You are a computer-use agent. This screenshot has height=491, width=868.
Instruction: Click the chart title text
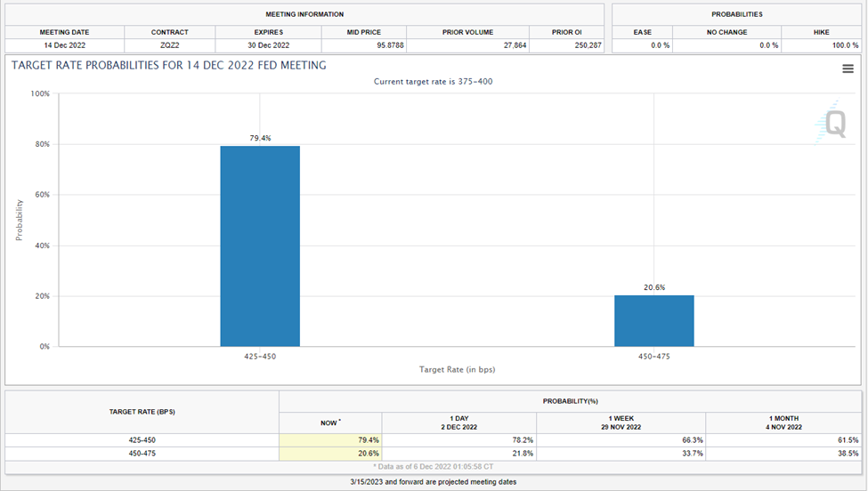pyautogui.click(x=167, y=65)
